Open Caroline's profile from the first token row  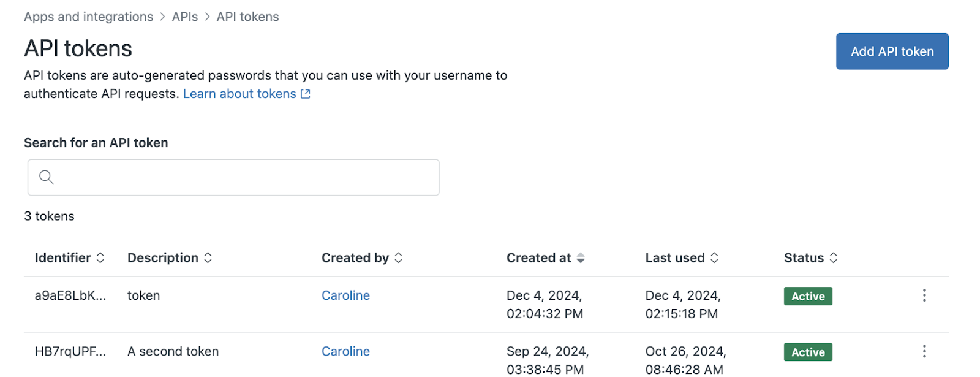pos(345,295)
